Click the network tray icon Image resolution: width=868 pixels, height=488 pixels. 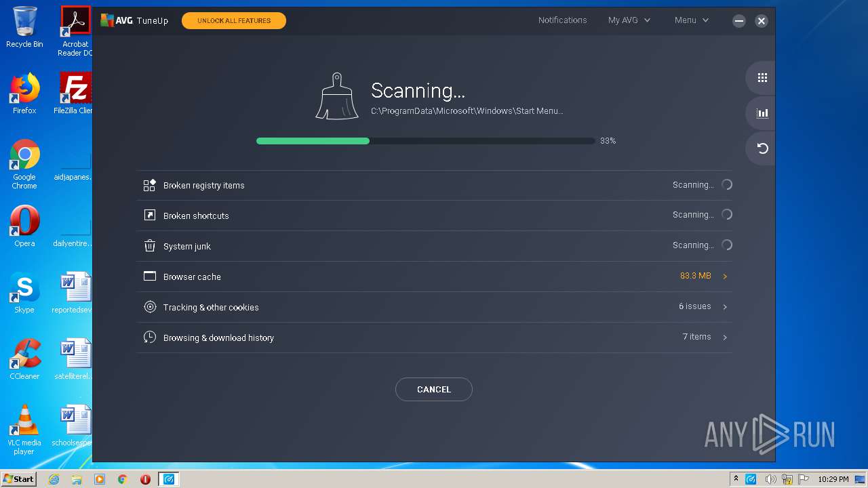pyautogui.click(x=787, y=479)
